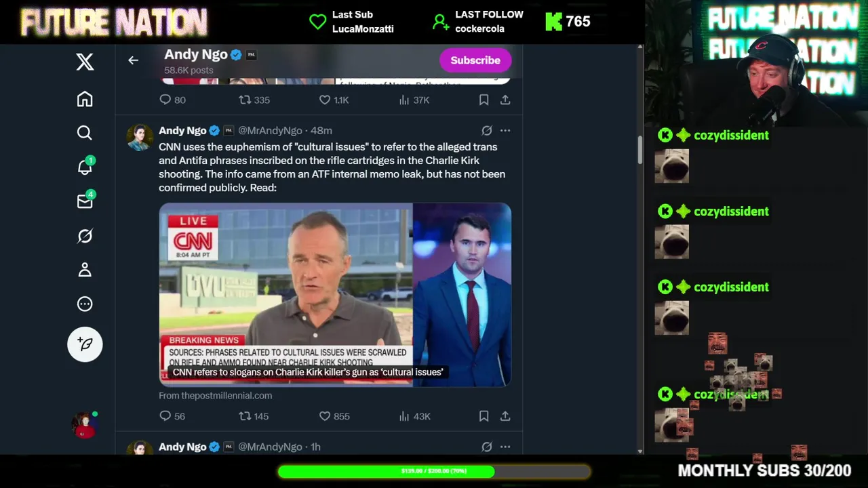Open Grok icon in sidebar
Viewport: 868px width, 488px height.
click(85, 236)
